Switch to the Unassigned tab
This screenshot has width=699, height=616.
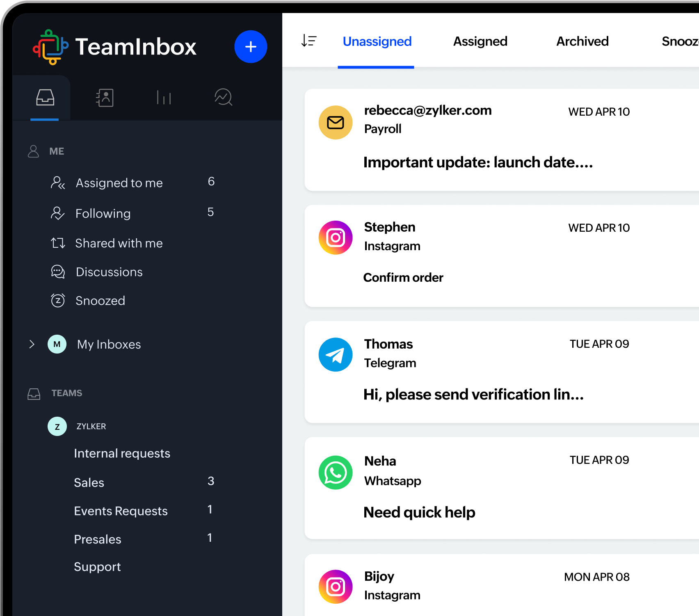[x=377, y=41]
